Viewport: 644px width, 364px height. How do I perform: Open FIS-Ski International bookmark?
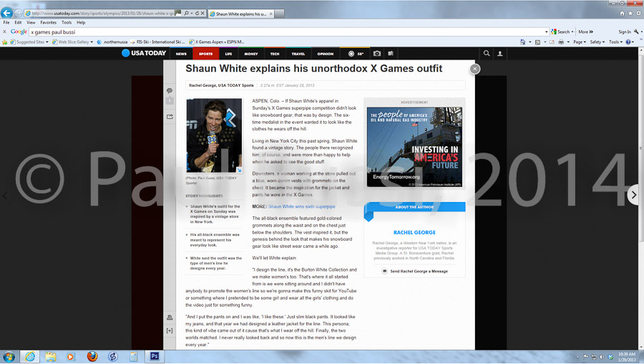pos(157,42)
